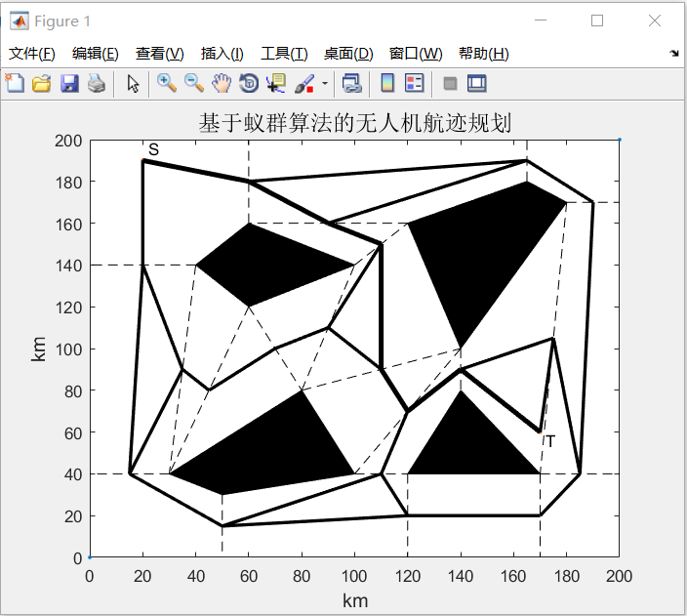Image resolution: width=687 pixels, height=616 pixels.
Task: Click the plot title 基于蚁群算法的无人机航迹规划
Action: coord(355,123)
